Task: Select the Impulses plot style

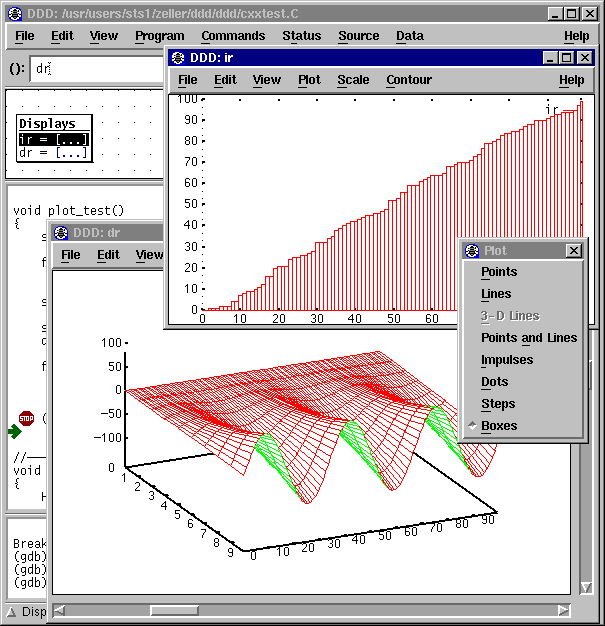Action: click(x=507, y=360)
